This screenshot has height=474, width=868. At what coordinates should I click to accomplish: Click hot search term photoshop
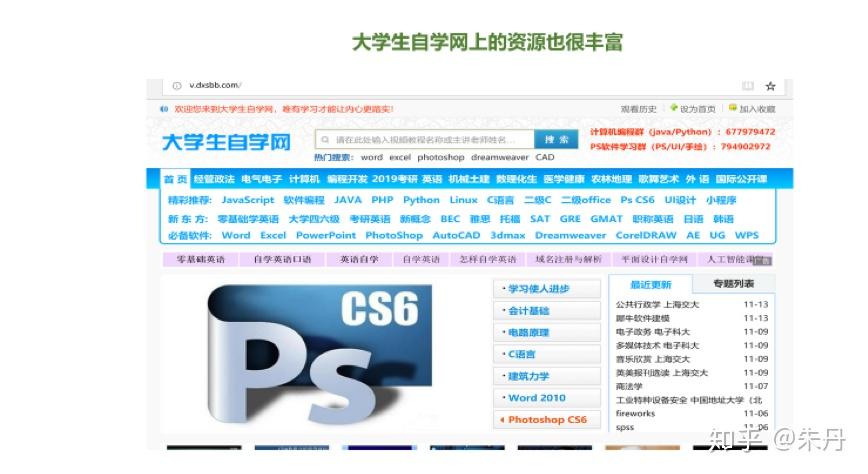pyautogui.click(x=441, y=157)
